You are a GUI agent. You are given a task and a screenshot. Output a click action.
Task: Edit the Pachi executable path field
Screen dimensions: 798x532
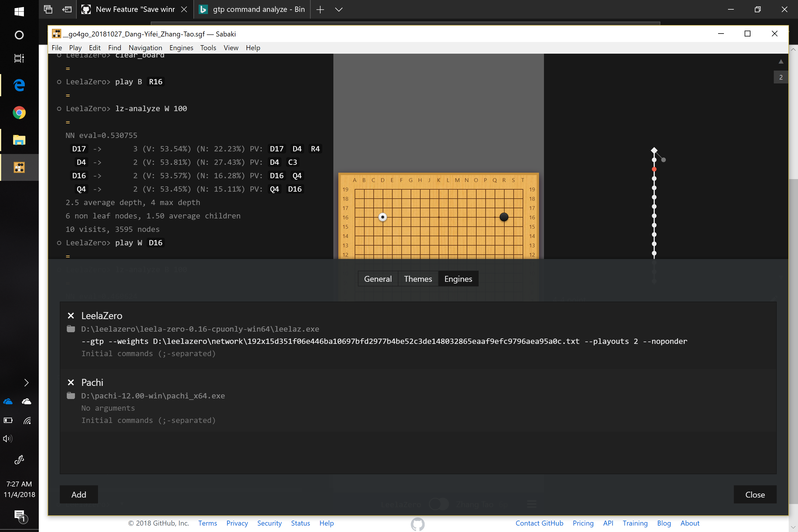click(426, 395)
